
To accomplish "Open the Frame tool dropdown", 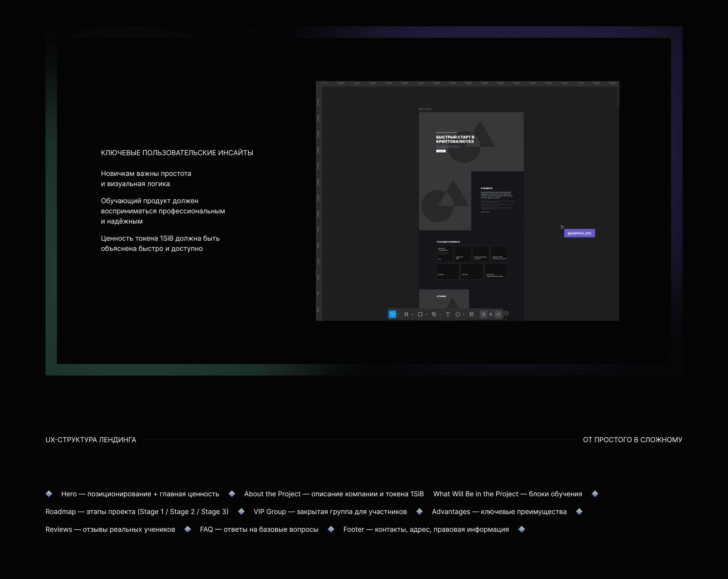I will point(412,314).
